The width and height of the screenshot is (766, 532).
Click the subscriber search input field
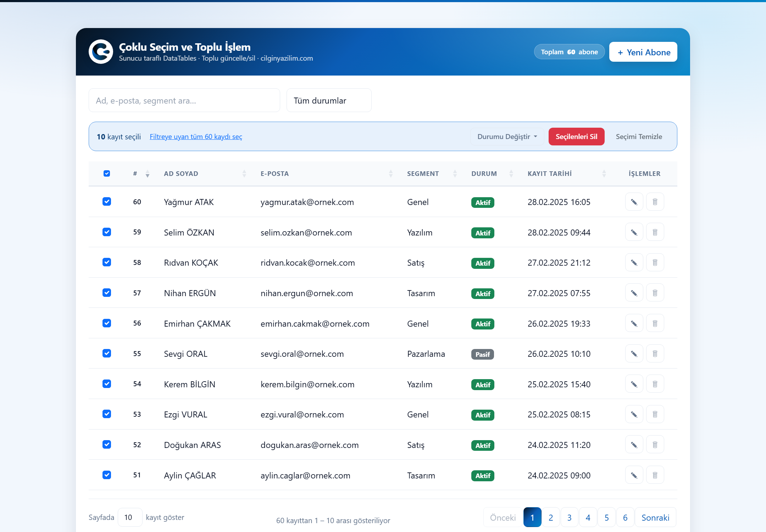point(184,100)
